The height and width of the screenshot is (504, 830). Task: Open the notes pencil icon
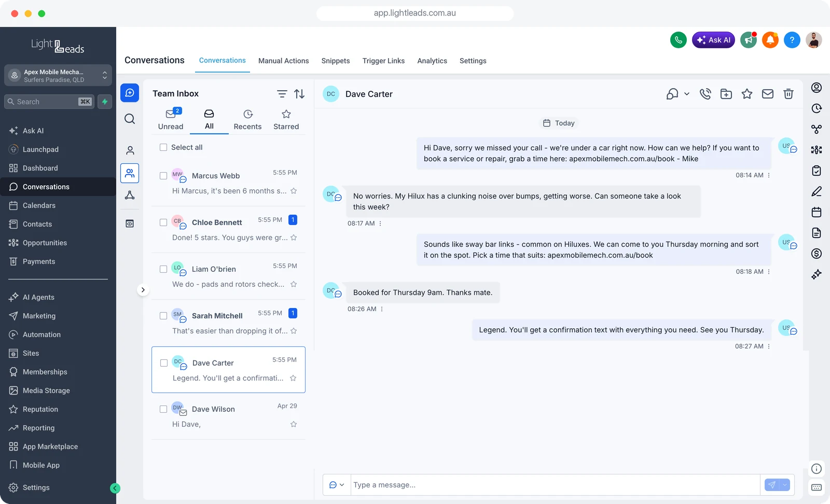817,191
